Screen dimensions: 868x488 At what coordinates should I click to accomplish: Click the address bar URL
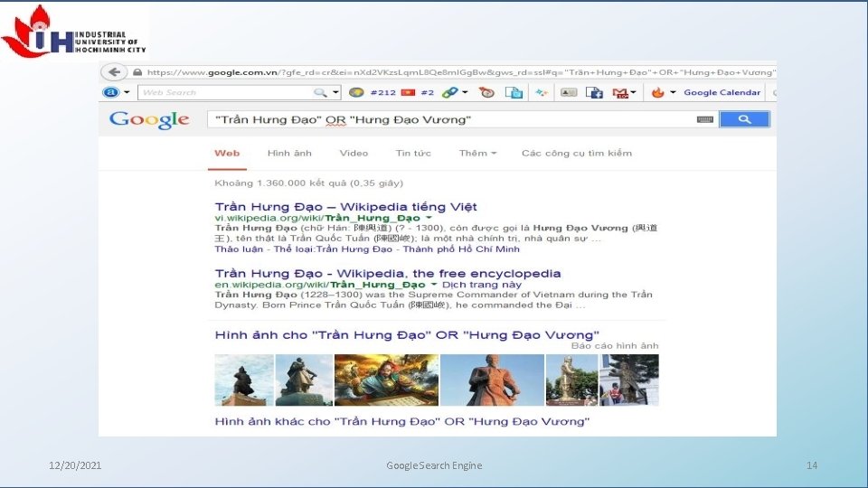[461, 72]
